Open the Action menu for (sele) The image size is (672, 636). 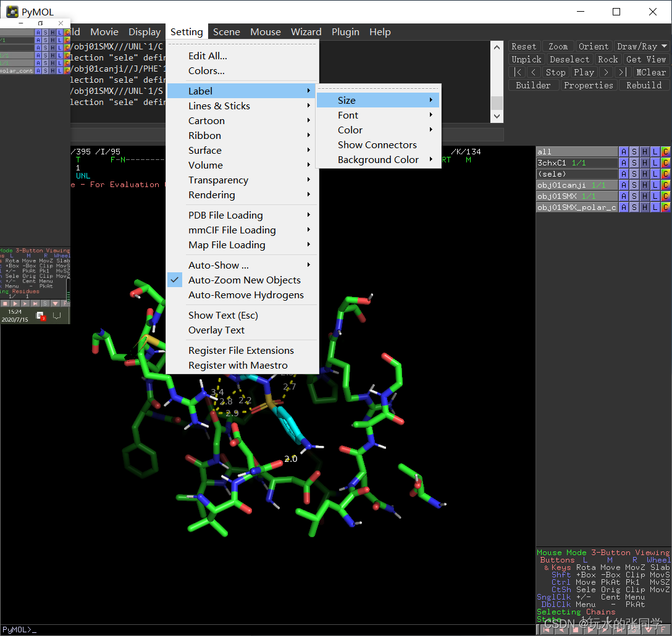pos(624,174)
